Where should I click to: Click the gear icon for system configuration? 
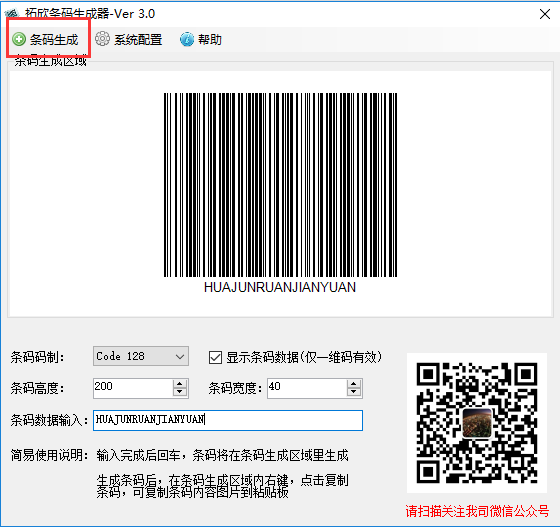102,39
